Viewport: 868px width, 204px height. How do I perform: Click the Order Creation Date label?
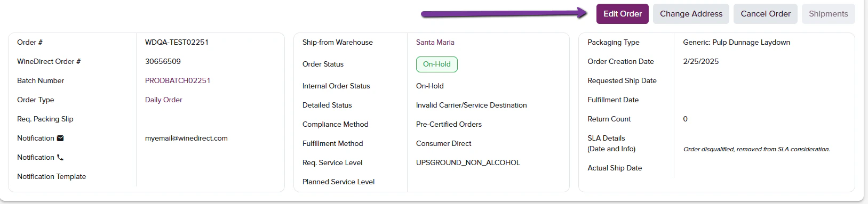621,61
